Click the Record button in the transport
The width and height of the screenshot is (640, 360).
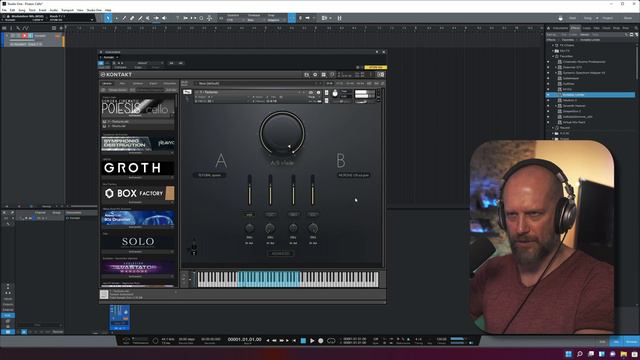(321, 340)
